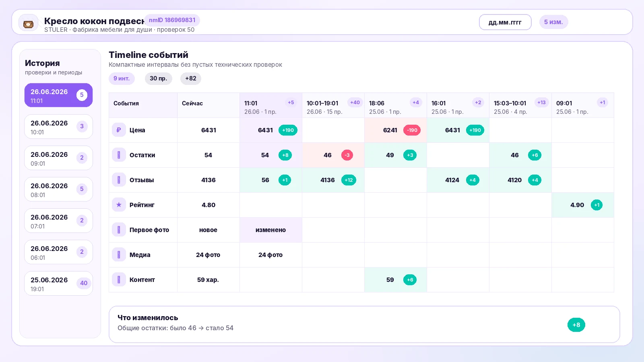Click the 30 пр. filter chip

click(x=159, y=78)
